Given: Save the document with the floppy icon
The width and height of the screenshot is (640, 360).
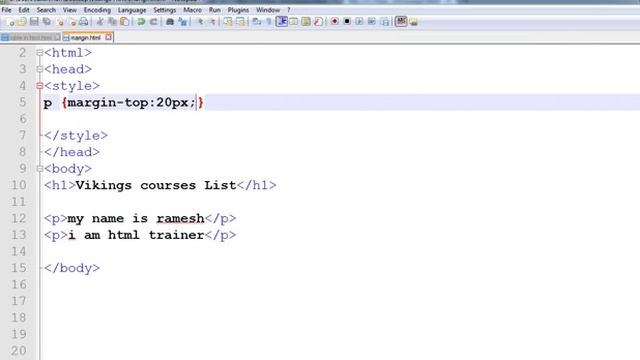Looking at the screenshot, I should coord(34,22).
